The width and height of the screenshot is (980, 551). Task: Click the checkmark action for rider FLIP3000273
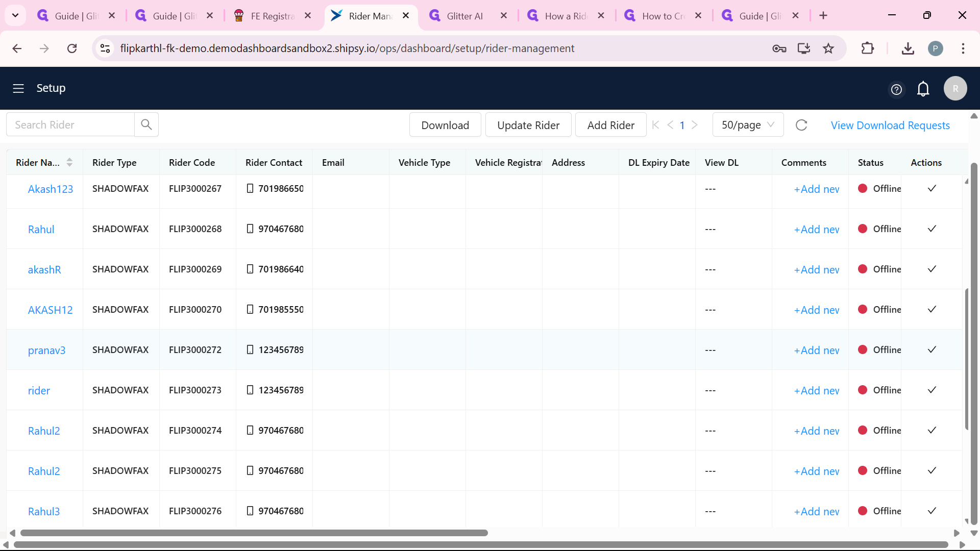point(932,390)
